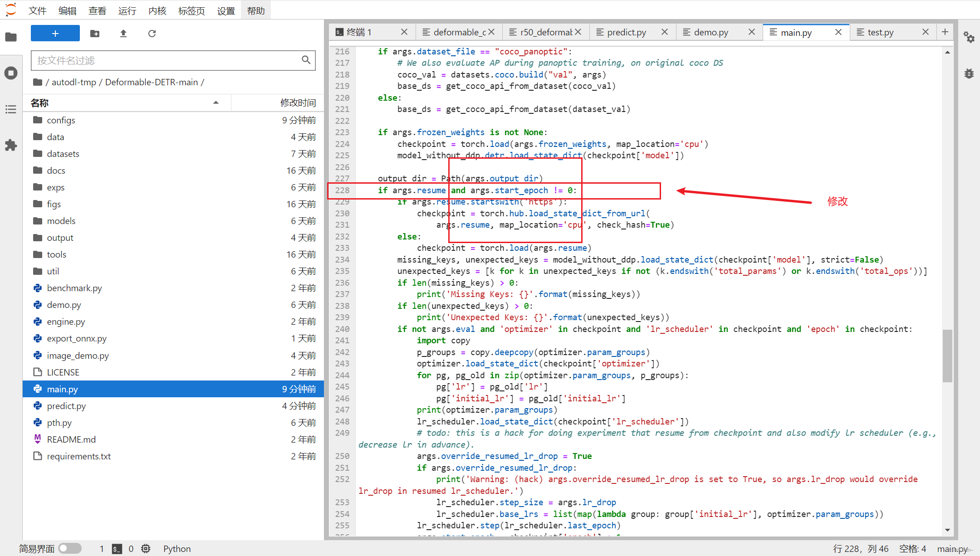
Task: Select requirements.txt in the file list
Action: (174, 456)
